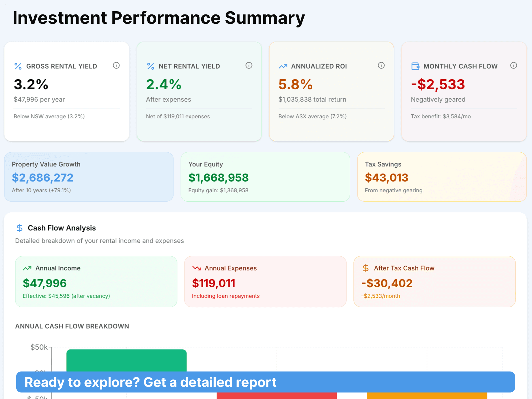Click the trending arrow icon beside Annualized ROI
This screenshot has height=399, width=532.
[x=283, y=66]
